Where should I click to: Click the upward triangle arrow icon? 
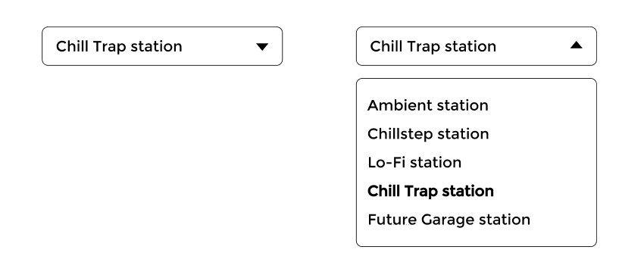click(x=577, y=45)
